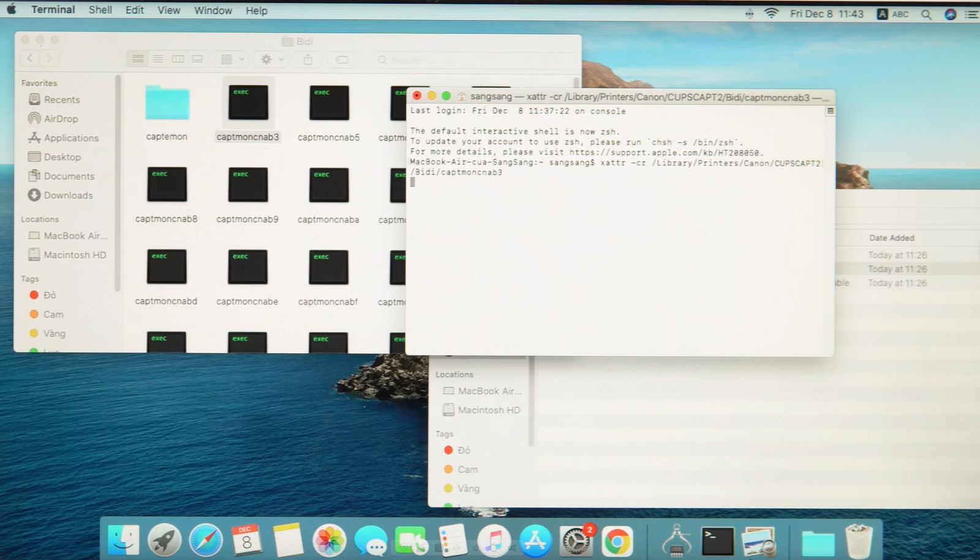Select Macintosh HD in Bidi window Locations
This screenshot has width=980, height=560.
point(67,254)
